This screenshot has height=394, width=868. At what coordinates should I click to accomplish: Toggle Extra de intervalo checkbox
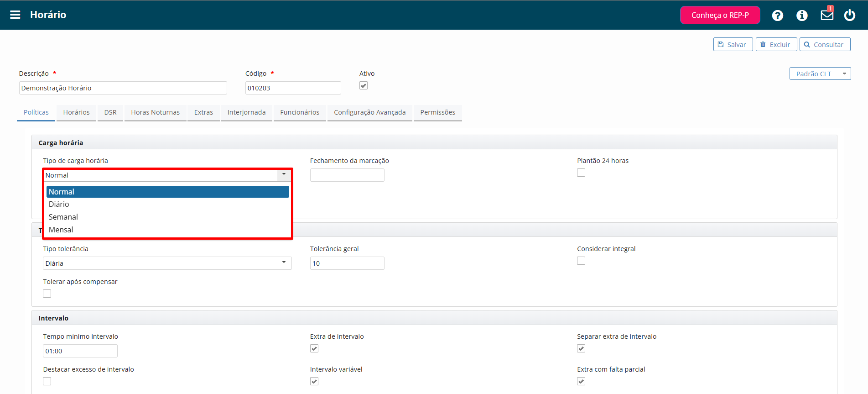click(x=314, y=348)
